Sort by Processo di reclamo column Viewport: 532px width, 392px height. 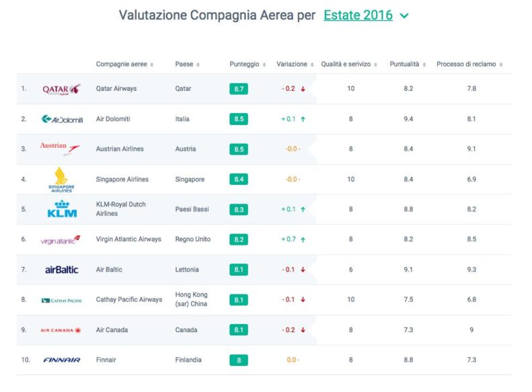point(469,65)
